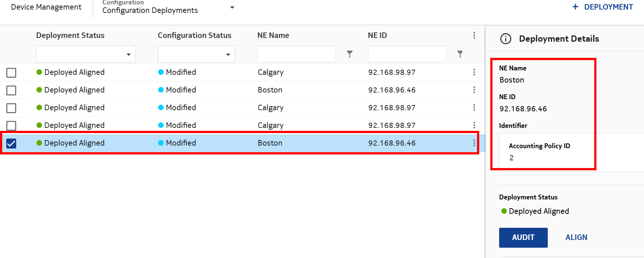The image size is (644, 258).
Task: Open row actions menu for the last Calgary row
Action: (x=474, y=125)
